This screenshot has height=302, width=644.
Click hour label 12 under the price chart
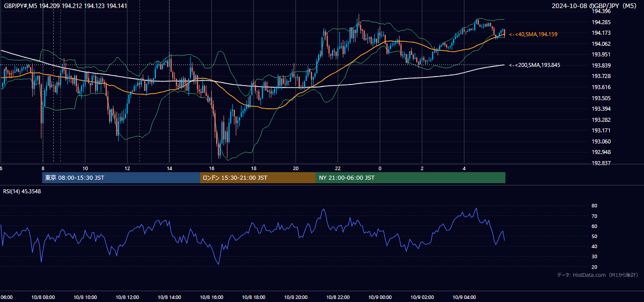[127, 169]
